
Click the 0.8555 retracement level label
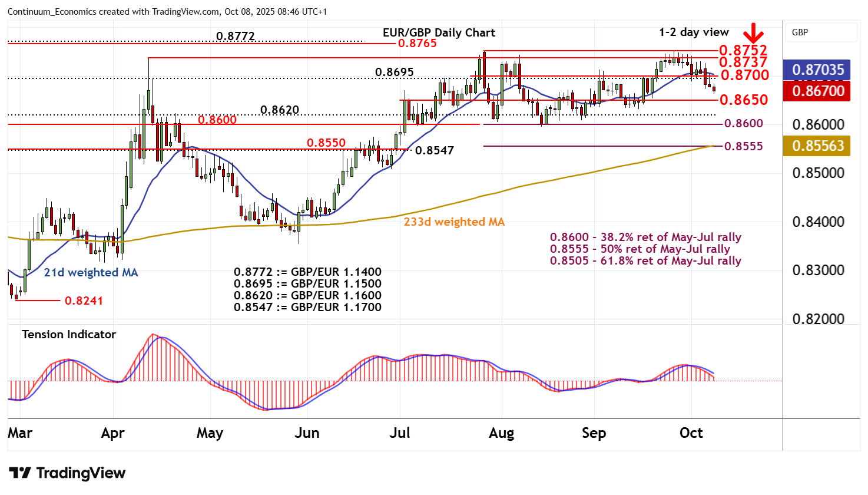tap(743, 146)
